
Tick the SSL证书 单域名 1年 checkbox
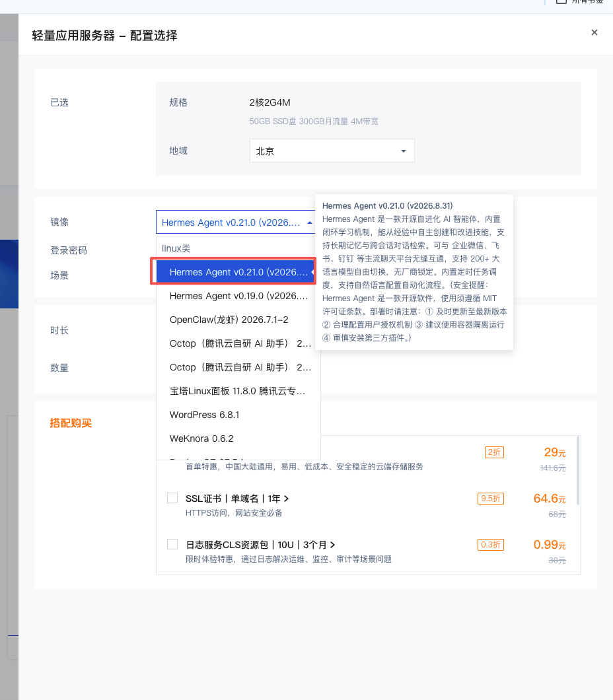coord(172,498)
